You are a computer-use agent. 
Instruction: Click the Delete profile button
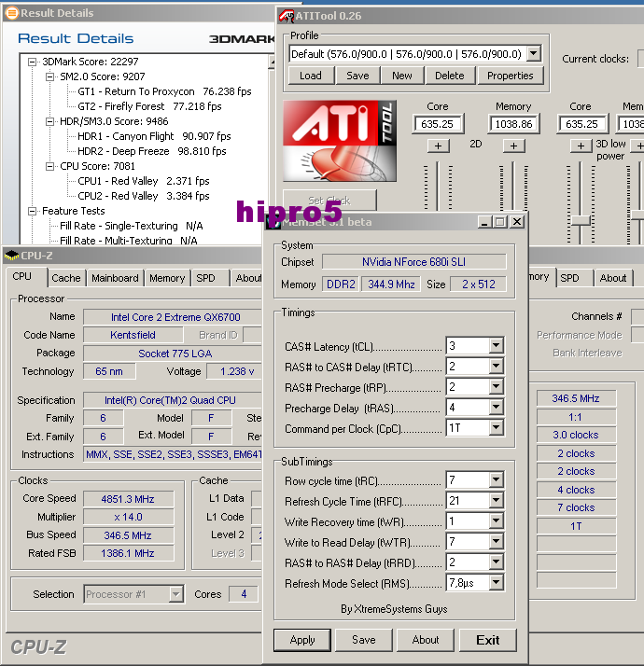(x=450, y=76)
